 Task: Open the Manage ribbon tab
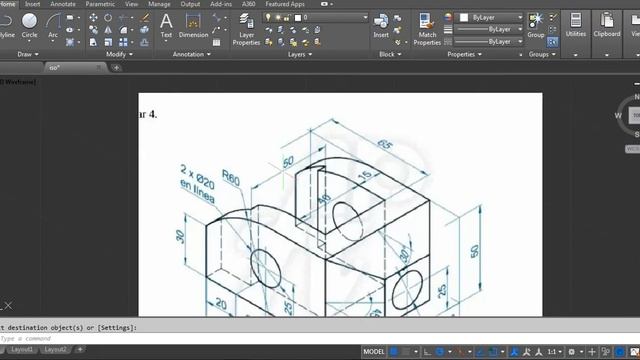pyautogui.click(x=159, y=4)
